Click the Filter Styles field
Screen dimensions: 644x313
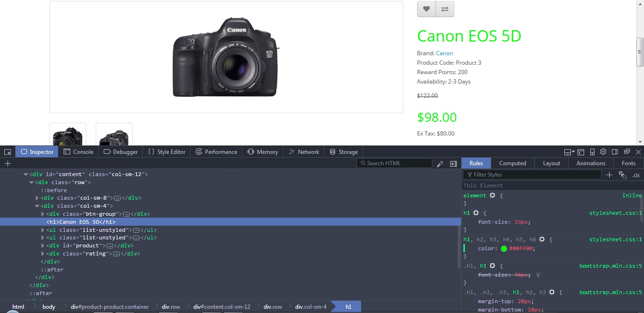click(x=531, y=175)
